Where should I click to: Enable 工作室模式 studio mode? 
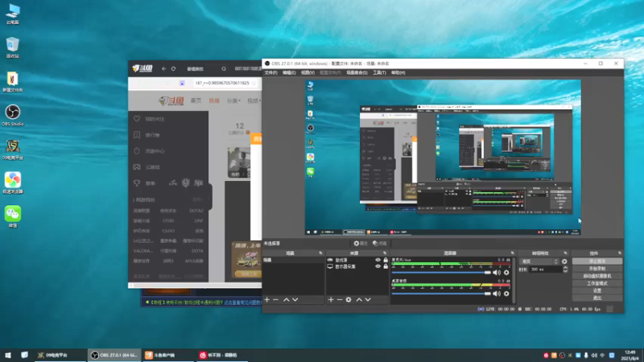[597, 283]
